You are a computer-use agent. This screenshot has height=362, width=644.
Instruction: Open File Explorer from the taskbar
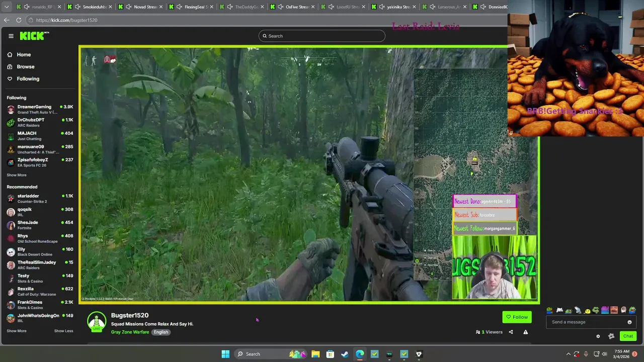coord(315,354)
